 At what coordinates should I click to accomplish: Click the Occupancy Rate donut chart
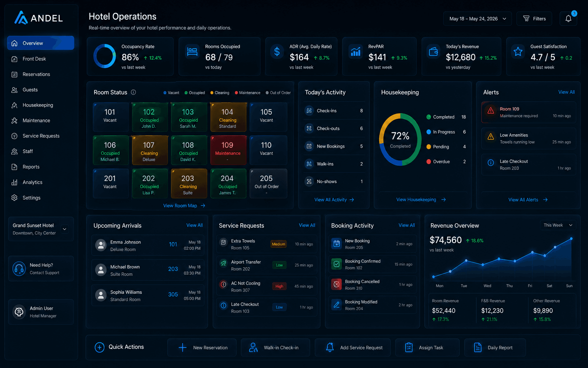pyautogui.click(x=105, y=56)
